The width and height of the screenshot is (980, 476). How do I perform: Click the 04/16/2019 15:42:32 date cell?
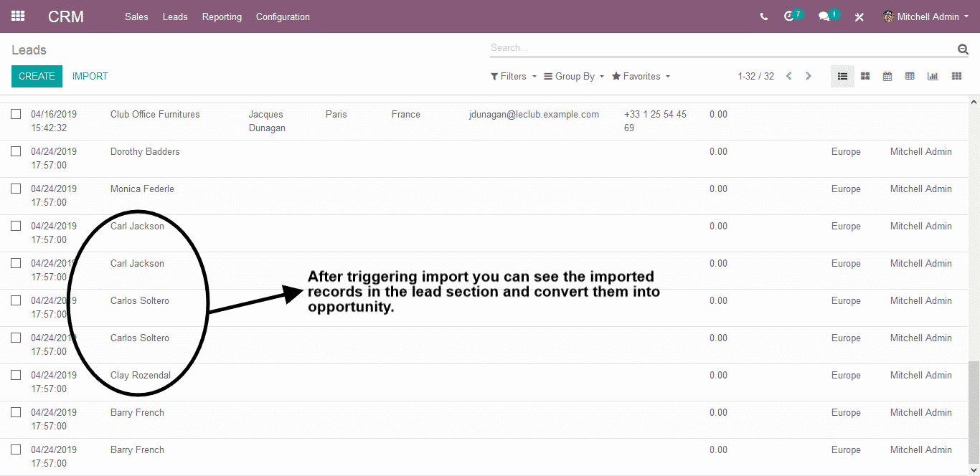[x=54, y=121]
